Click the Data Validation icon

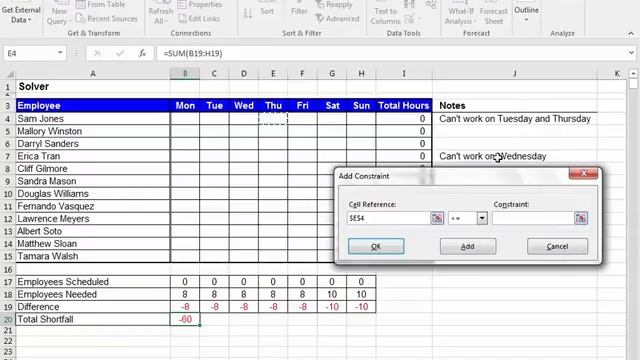[409, 19]
